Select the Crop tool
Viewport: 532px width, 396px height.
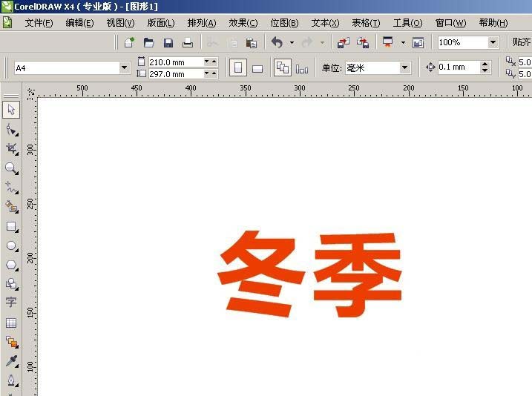tap(11, 149)
